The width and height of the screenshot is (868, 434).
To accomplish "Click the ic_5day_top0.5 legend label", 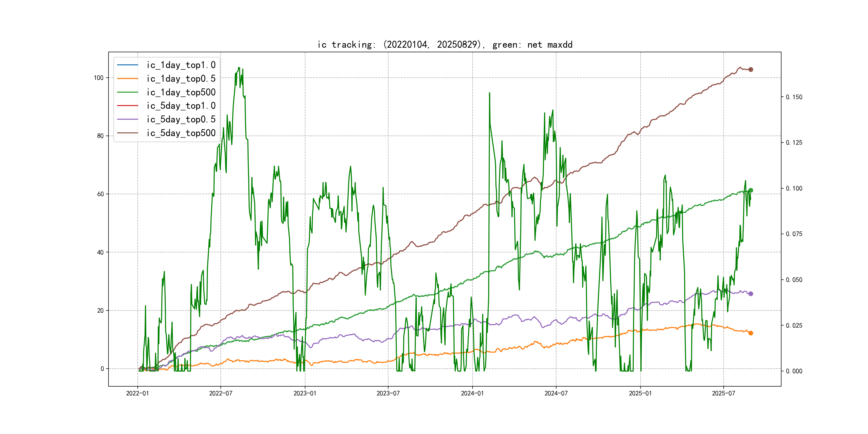I will coord(181,119).
